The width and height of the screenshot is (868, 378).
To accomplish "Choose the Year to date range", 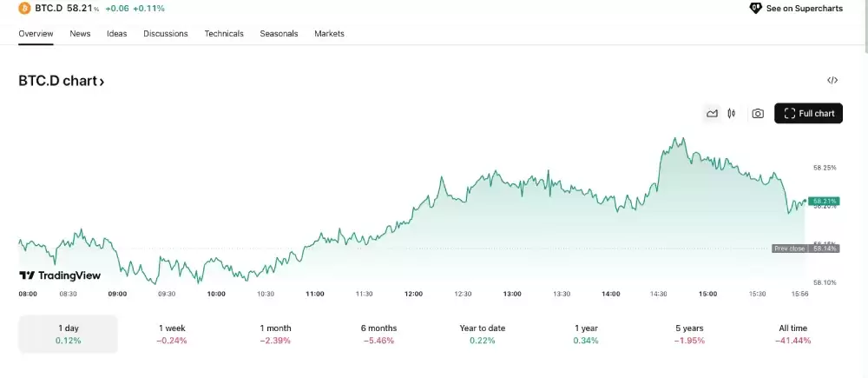I will point(483,334).
